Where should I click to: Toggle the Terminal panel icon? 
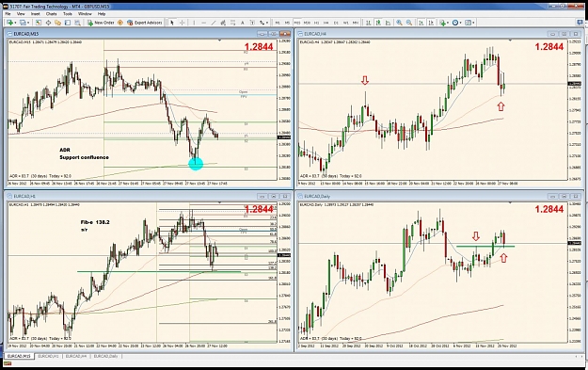pos(68,23)
